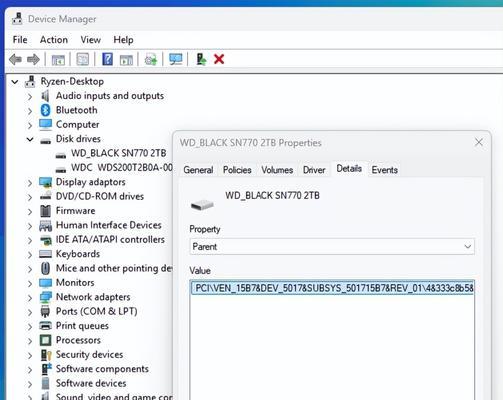Click the update driver toolbar icon
The height and width of the screenshot is (400, 503).
click(x=151, y=60)
